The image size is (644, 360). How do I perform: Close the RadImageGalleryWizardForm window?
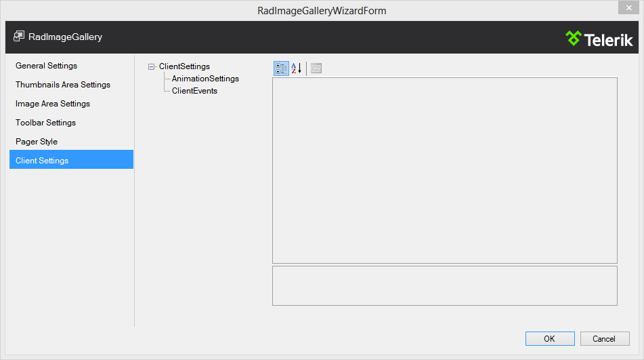coord(627,7)
